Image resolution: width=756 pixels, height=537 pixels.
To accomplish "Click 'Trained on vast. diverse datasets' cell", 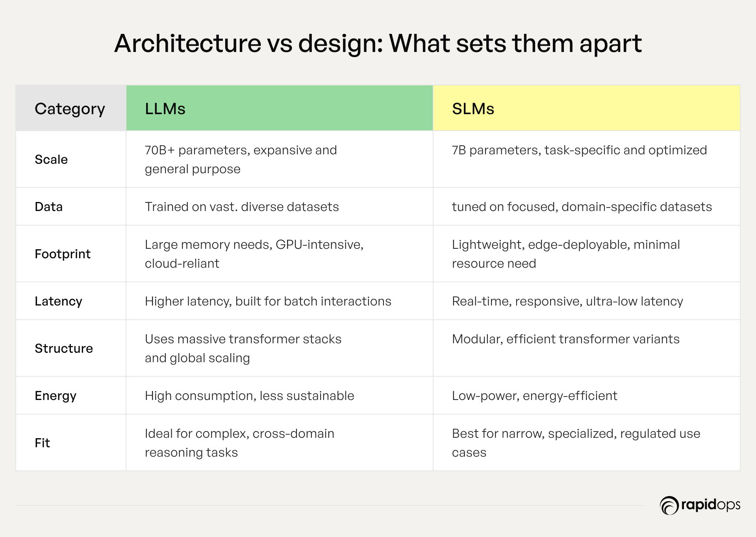I will 280,207.
